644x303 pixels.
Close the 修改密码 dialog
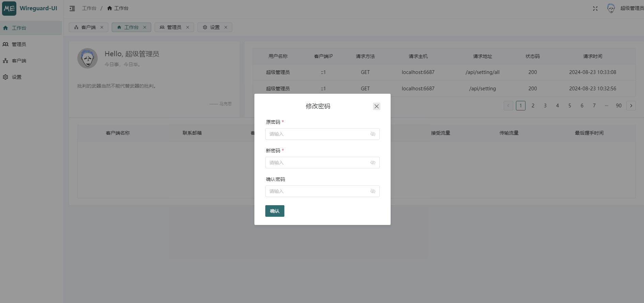376,106
